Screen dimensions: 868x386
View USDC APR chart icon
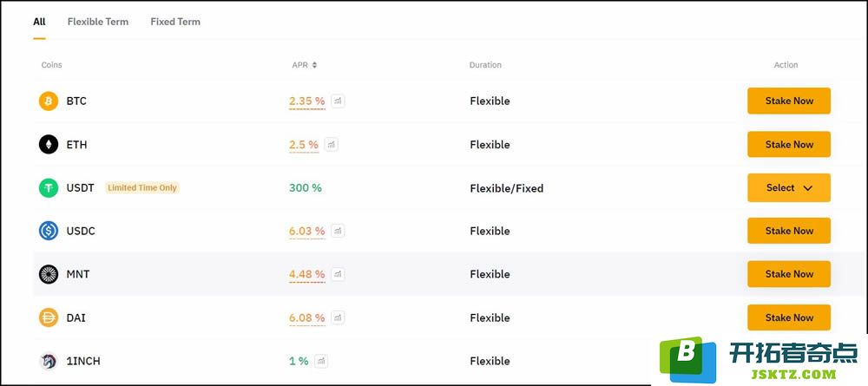point(338,231)
